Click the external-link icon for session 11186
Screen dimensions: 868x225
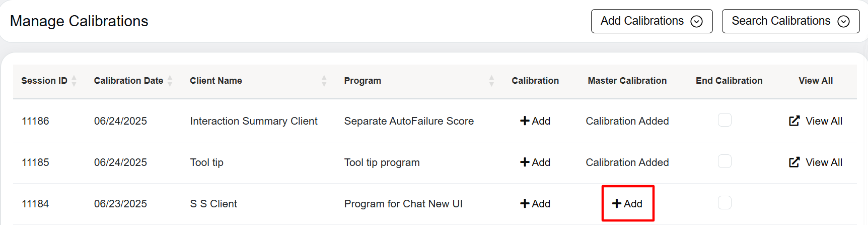[x=794, y=121]
